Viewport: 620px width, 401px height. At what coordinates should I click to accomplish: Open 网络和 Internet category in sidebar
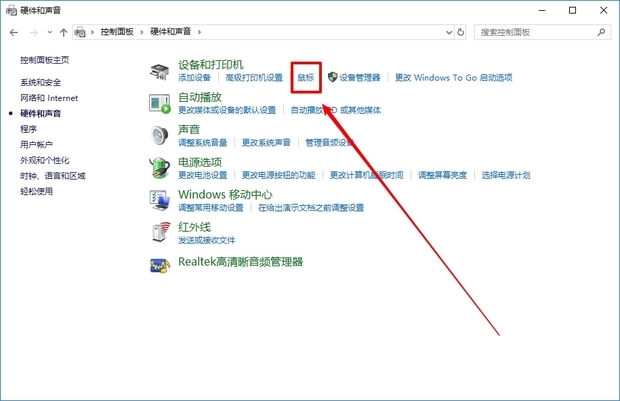click(49, 98)
